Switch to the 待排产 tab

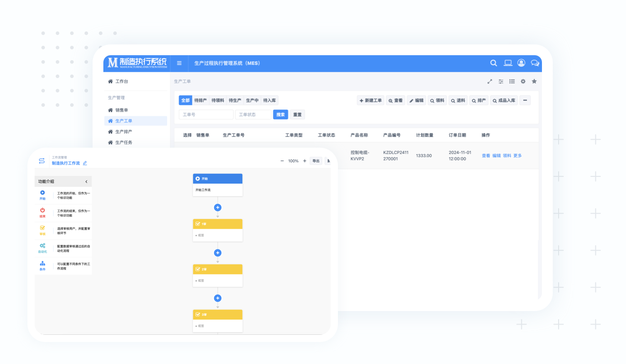(200, 101)
